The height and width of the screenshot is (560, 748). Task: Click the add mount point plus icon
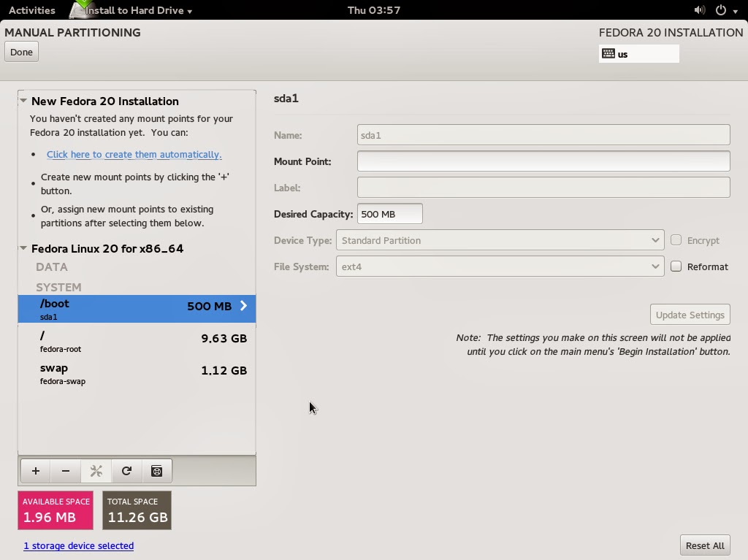click(36, 471)
